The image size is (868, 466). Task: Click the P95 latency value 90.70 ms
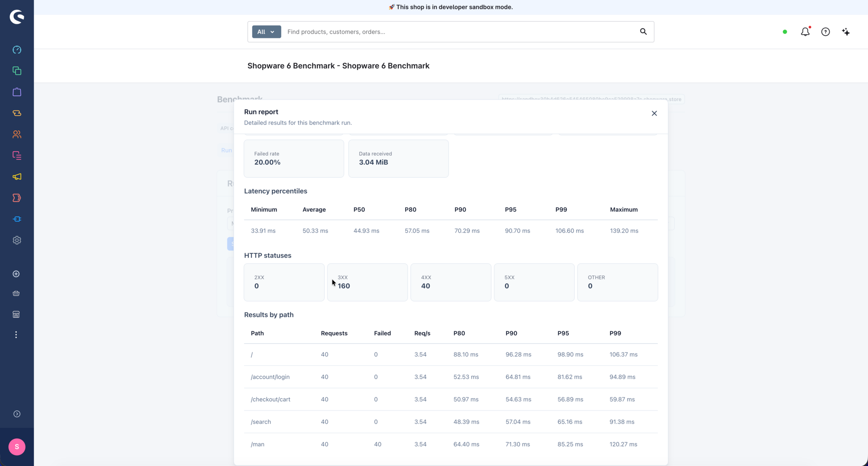517,231
